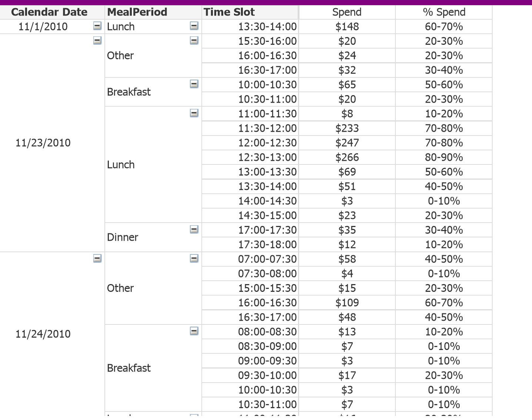
Task: Collapse Dinner under 11/23/2010
Action: 194,229
